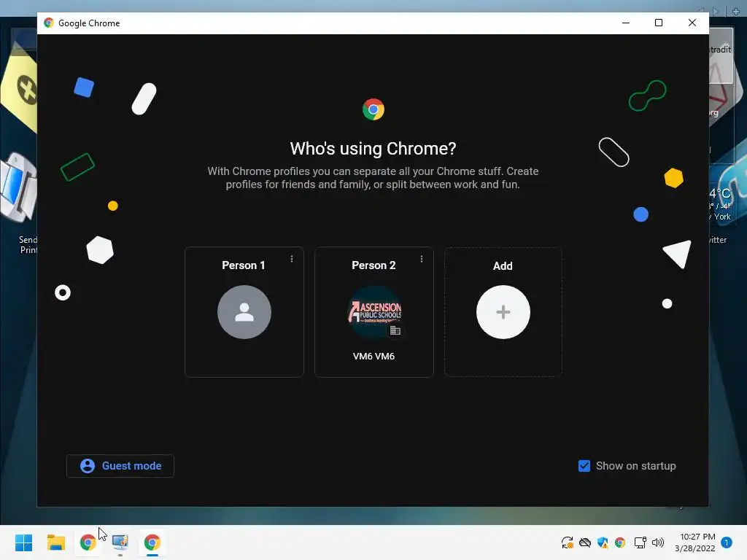The height and width of the screenshot is (560, 747).
Task: Click the Add label text
Action: [x=503, y=265]
